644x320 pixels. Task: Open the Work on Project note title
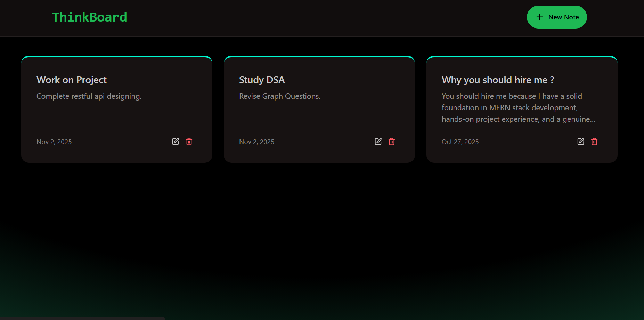(x=72, y=80)
